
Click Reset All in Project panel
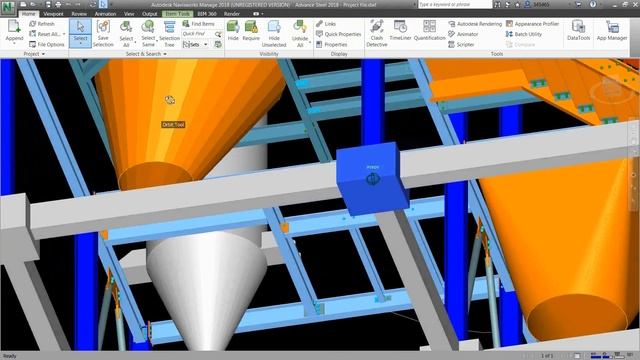point(46,34)
